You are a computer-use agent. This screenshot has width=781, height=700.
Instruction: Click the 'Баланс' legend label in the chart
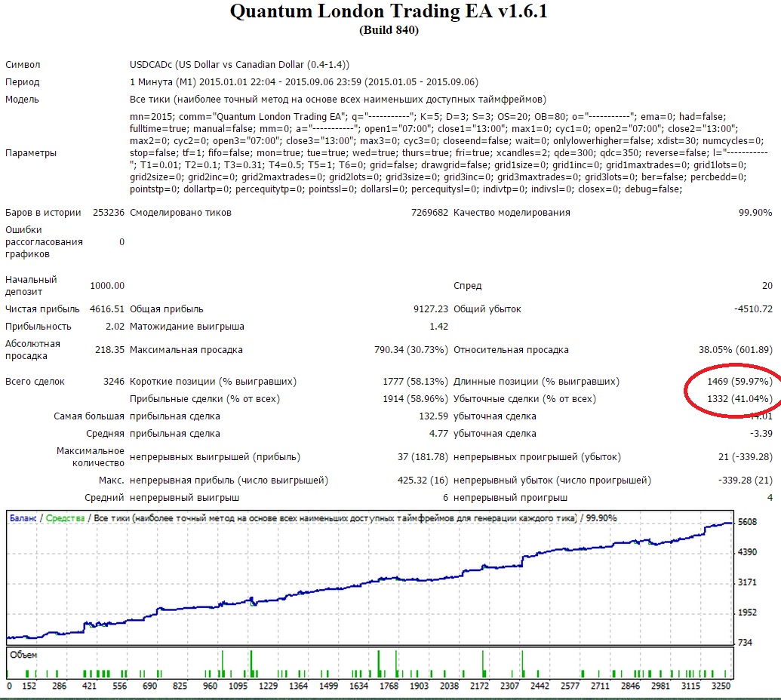(23, 518)
